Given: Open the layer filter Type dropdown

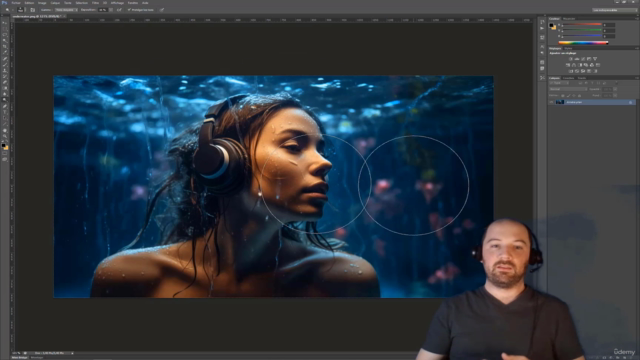Looking at the screenshot, I should tap(559, 83).
